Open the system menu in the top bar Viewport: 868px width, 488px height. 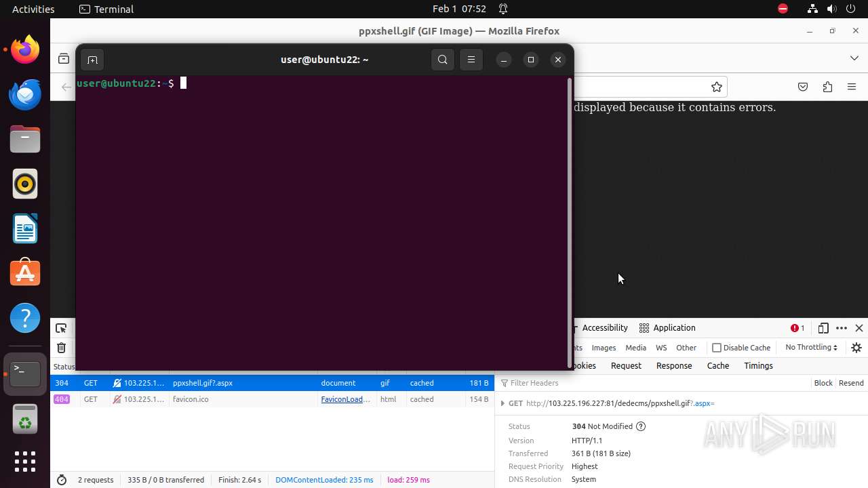tap(831, 9)
